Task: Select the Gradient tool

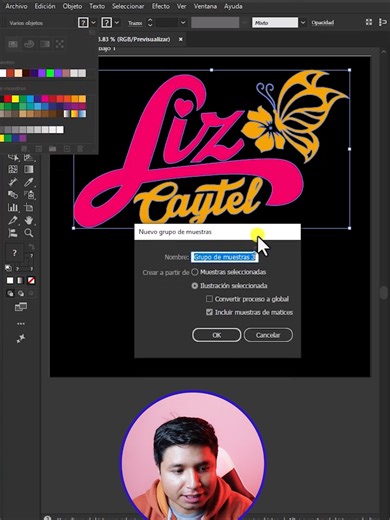Action: [x=29, y=169]
